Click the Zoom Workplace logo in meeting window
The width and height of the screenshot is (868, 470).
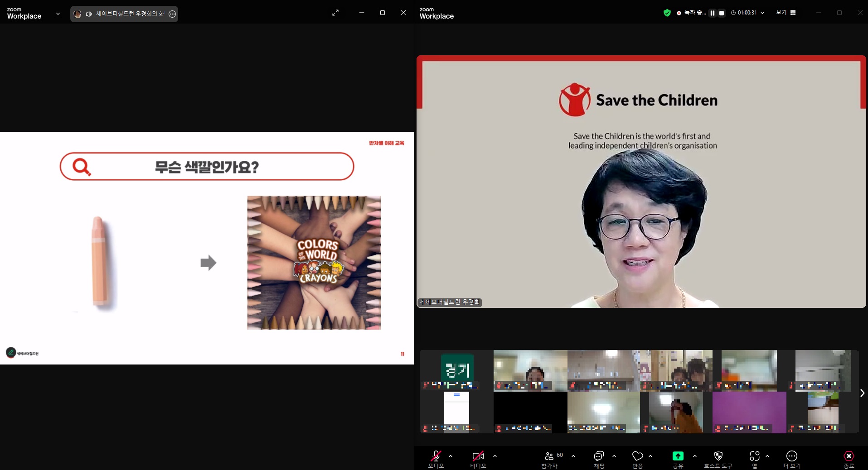click(x=436, y=13)
